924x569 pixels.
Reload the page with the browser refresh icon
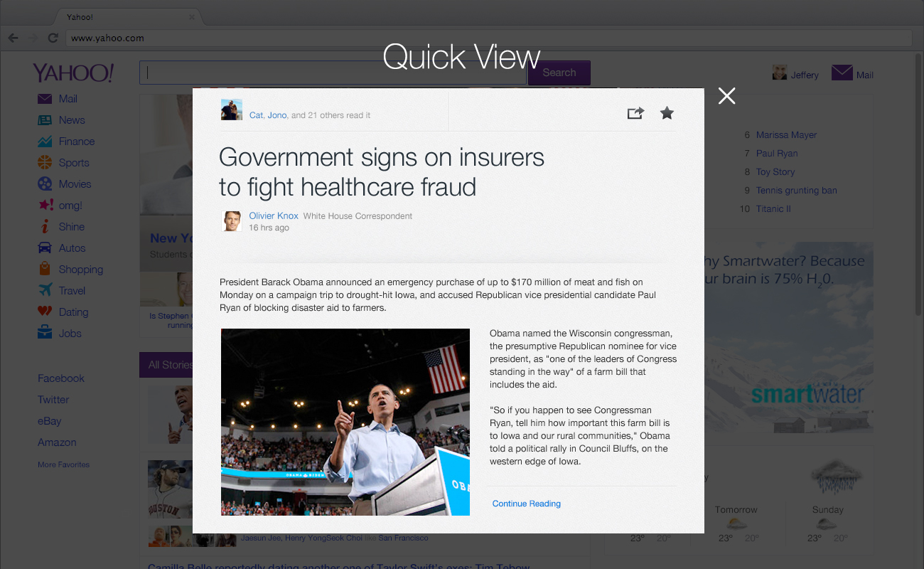tap(53, 38)
